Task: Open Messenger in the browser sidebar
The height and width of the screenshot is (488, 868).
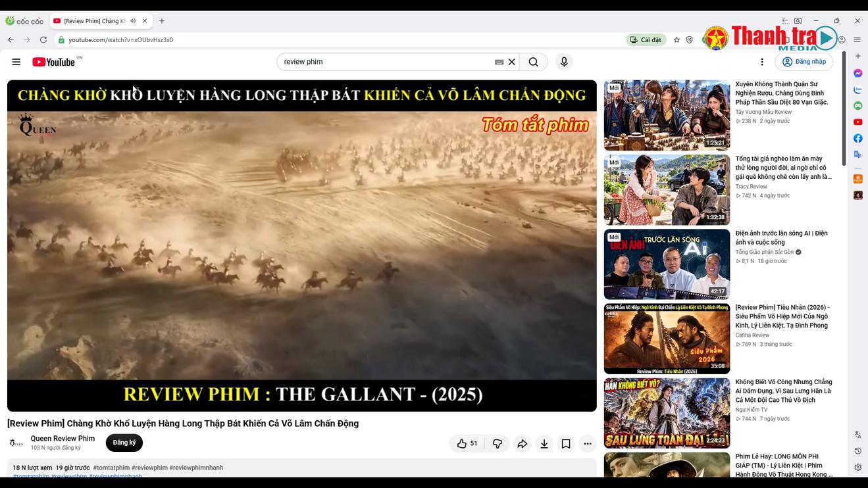Action: tap(858, 73)
